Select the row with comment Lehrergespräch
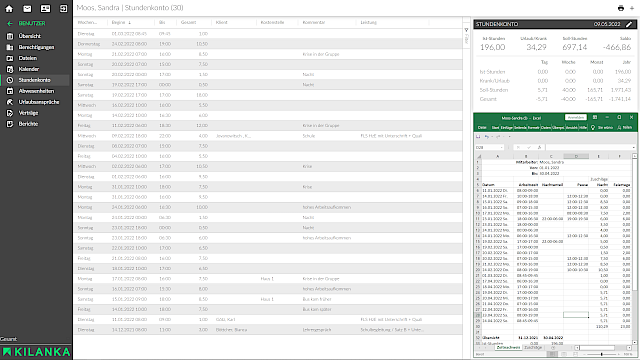This screenshot has width=640, height=360. 269,330
